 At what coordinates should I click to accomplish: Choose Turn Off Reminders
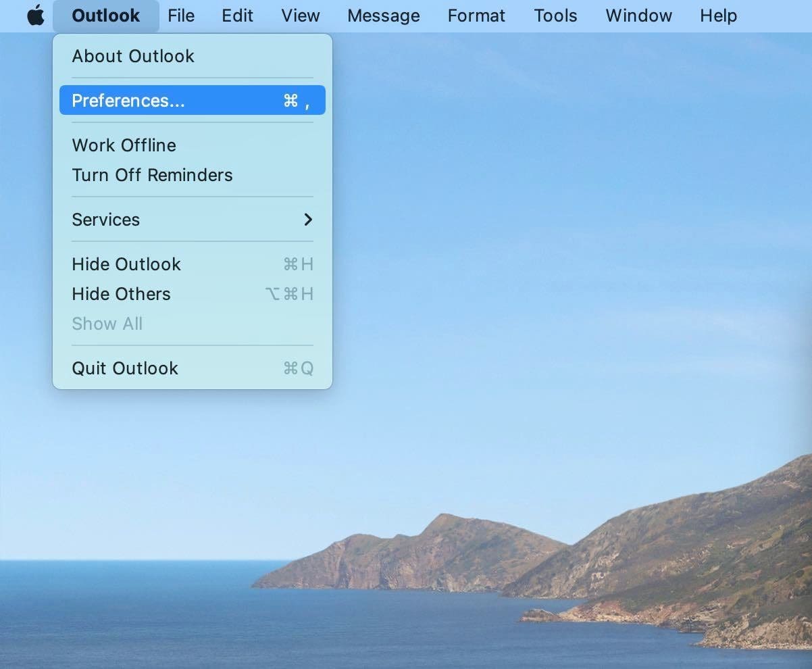(x=193, y=175)
